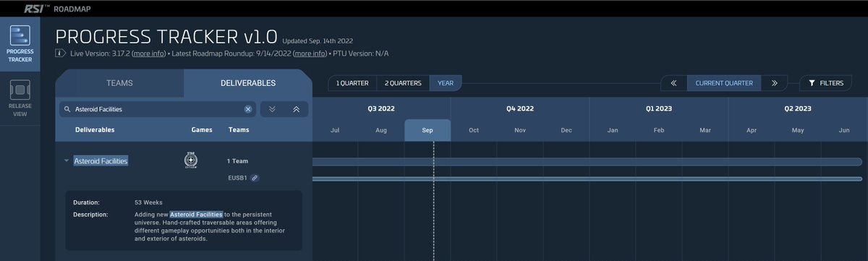The image size is (868, 261).
Task: Click the Teams column header
Action: coord(239,130)
